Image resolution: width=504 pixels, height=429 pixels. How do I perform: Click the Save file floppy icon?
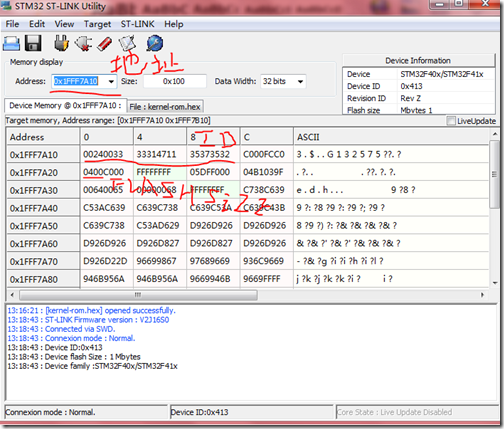pos(33,44)
